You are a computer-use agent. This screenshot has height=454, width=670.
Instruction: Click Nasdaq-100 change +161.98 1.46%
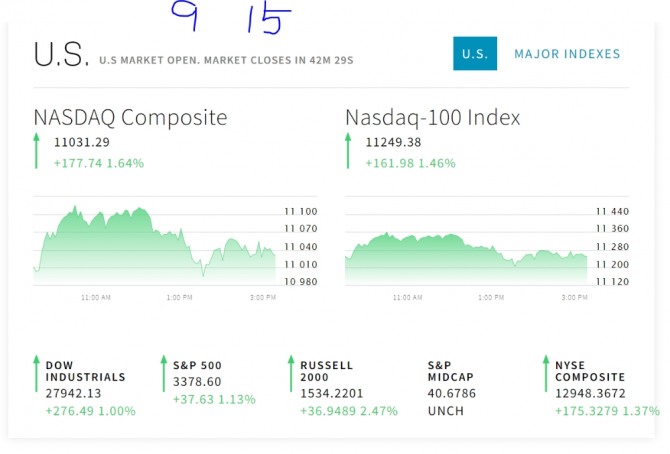(410, 163)
